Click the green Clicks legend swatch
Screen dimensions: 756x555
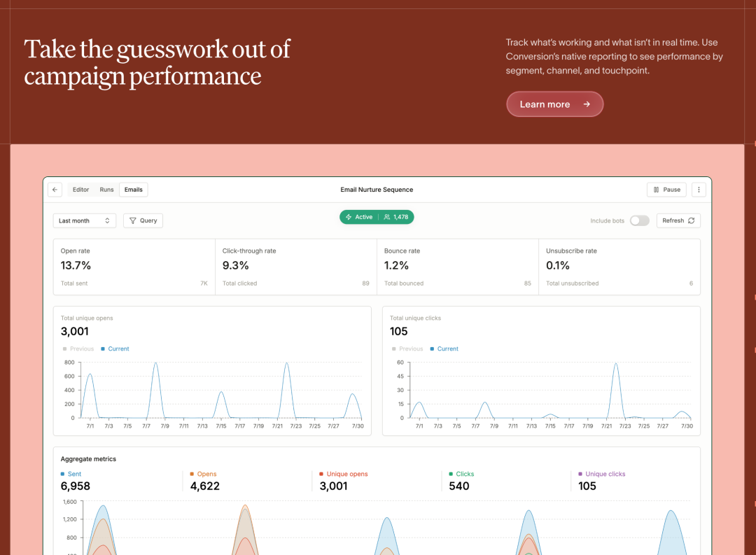tap(451, 474)
